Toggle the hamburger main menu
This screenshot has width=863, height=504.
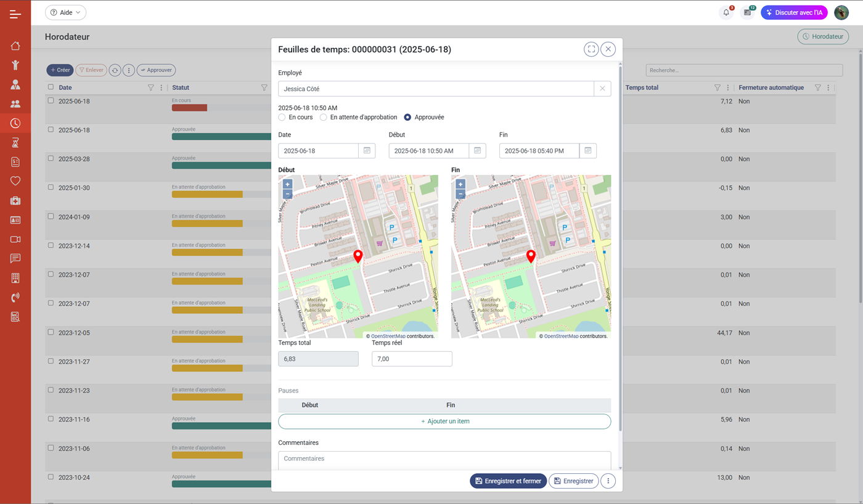(x=15, y=14)
